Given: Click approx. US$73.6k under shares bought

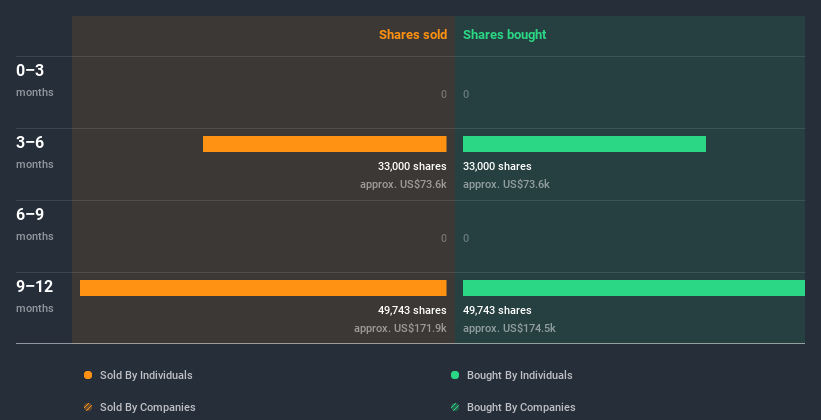Looking at the screenshot, I should [x=506, y=185].
